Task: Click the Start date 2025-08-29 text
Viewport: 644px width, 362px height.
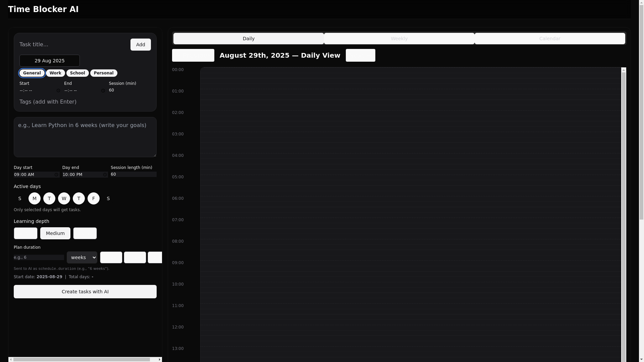Action: [38, 277]
